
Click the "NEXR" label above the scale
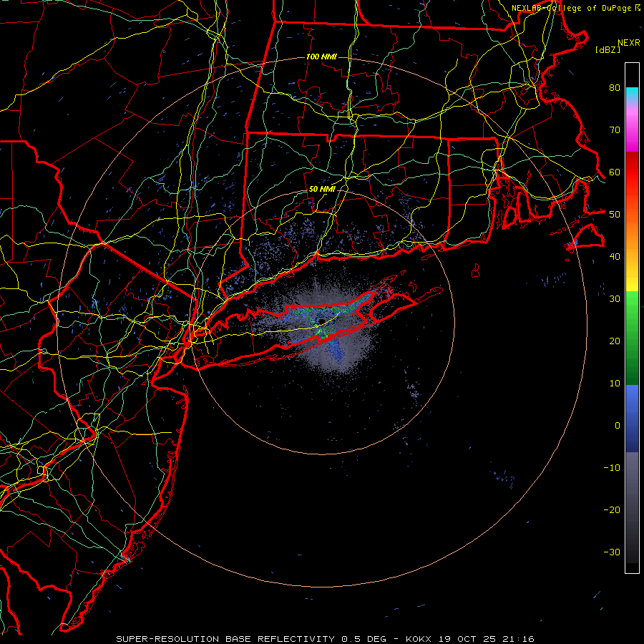(628, 43)
